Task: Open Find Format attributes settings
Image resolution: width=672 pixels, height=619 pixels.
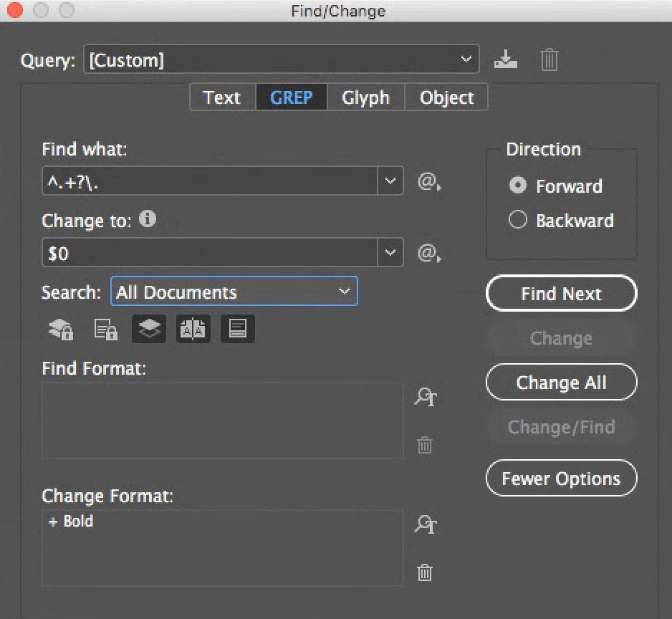Action: [426, 397]
